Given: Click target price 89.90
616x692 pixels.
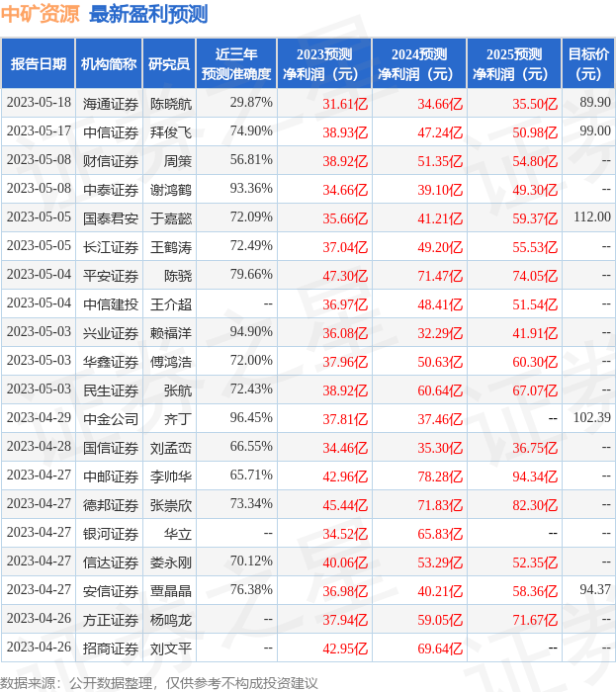Looking at the screenshot, I should point(595,102).
